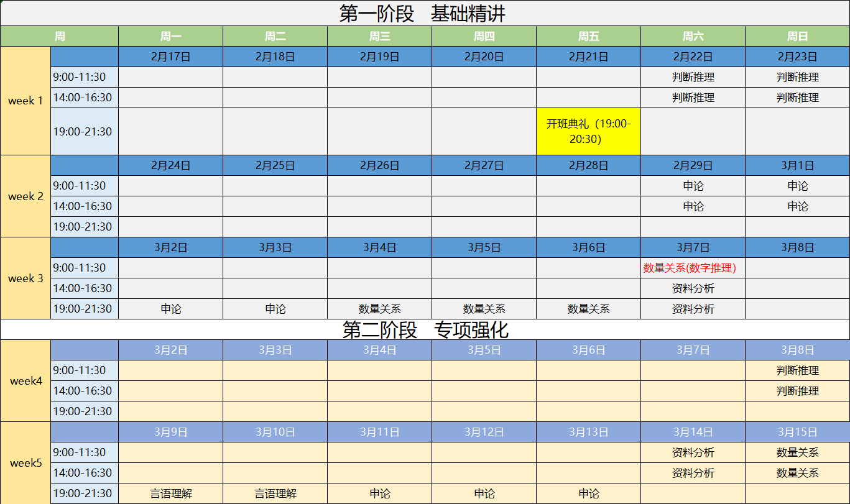
Task: Select the 周五 column header
Action: 588,36
